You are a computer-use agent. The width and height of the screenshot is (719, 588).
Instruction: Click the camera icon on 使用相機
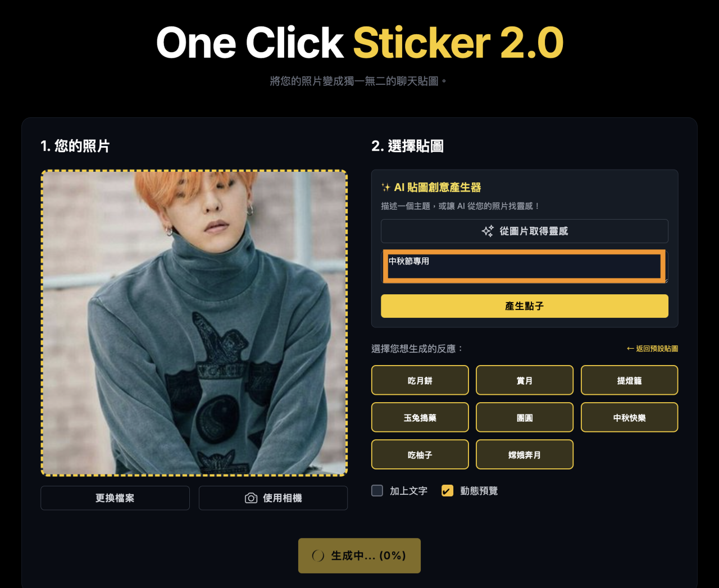pos(251,498)
